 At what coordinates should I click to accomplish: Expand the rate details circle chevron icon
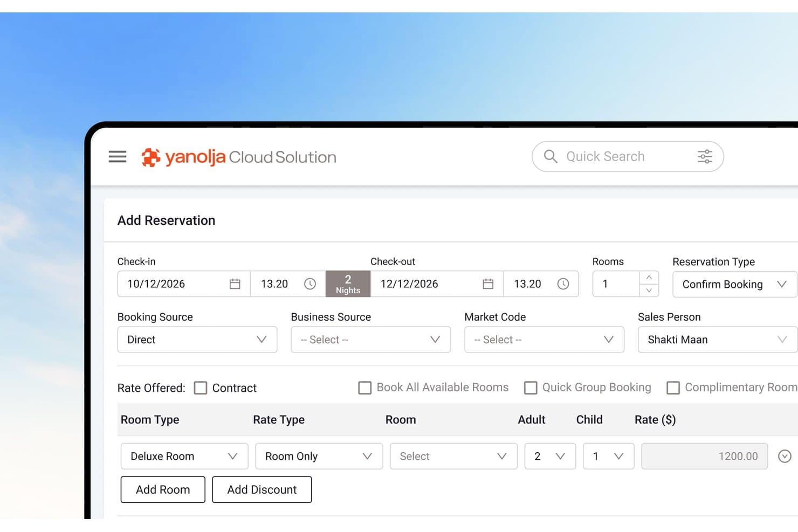(785, 456)
